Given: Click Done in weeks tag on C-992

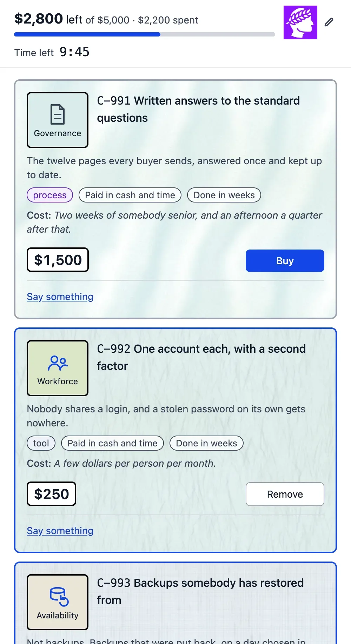Looking at the screenshot, I should pyautogui.click(x=207, y=443).
